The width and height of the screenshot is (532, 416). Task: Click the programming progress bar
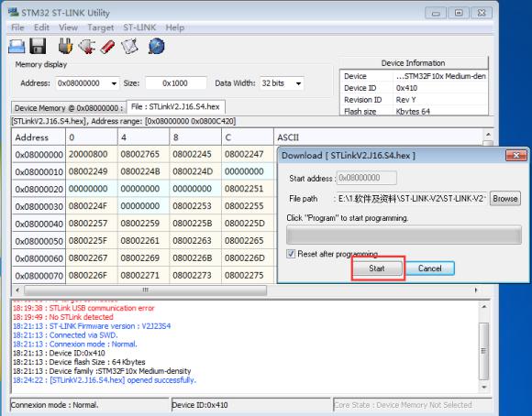404,235
